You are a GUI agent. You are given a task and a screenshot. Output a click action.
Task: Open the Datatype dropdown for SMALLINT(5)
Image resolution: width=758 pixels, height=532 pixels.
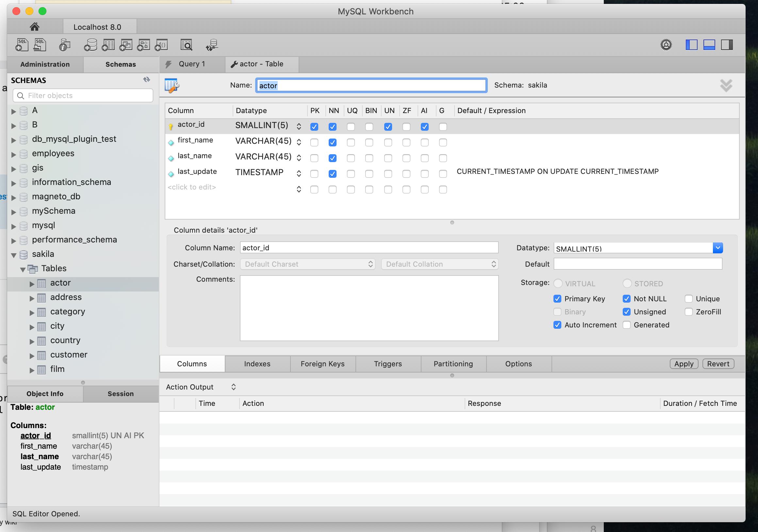tap(718, 248)
